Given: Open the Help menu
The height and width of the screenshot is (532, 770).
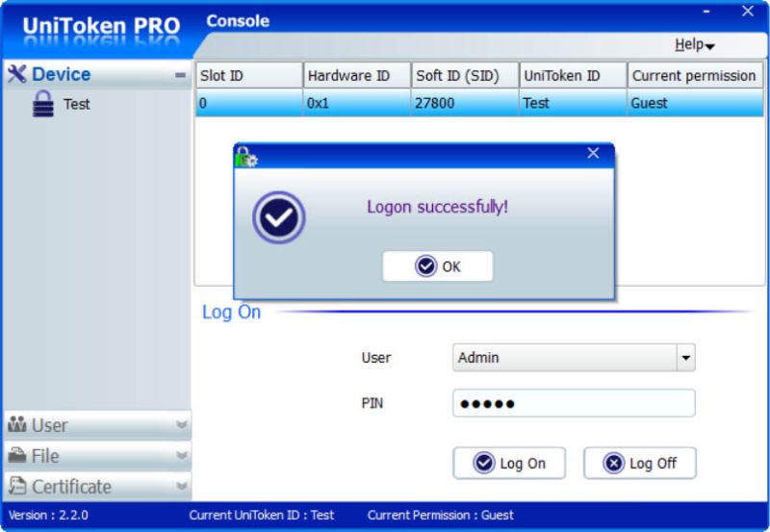Looking at the screenshot, I should [694, 44].
